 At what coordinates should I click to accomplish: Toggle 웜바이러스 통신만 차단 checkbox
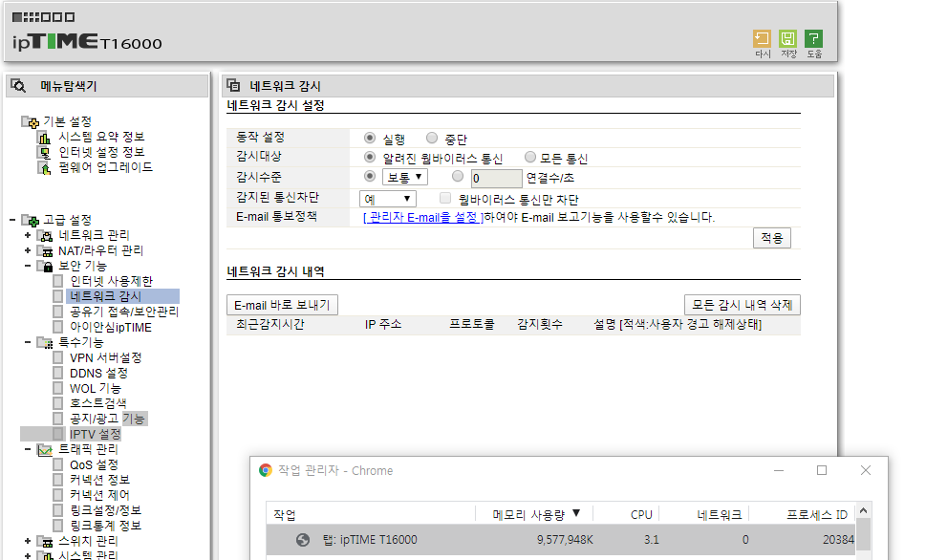pos(445,198)
